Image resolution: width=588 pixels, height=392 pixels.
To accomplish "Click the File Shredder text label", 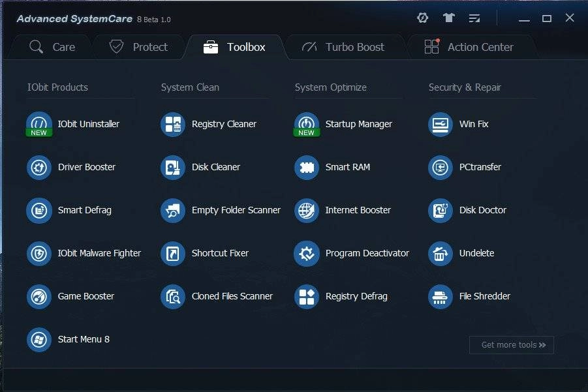I will (484, 296).
